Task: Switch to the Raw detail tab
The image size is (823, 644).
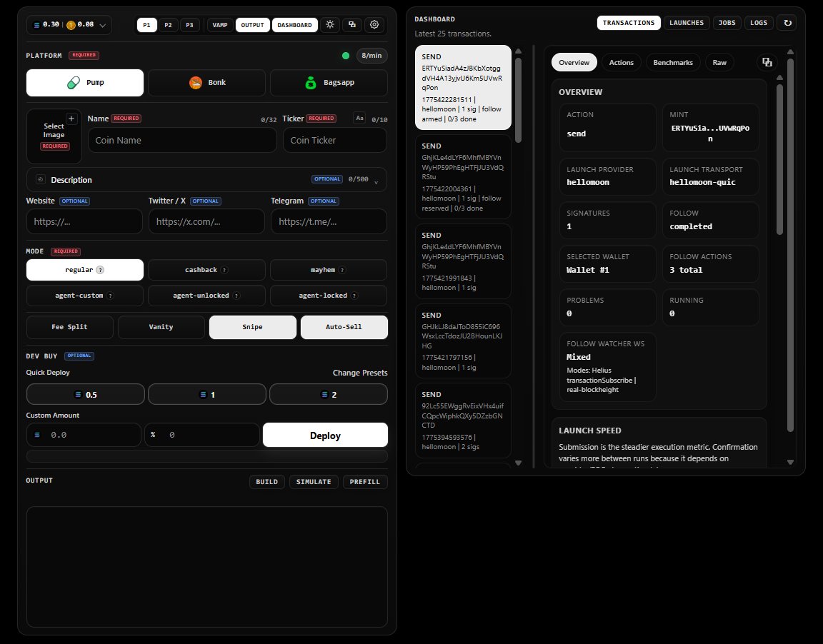Action: (x=719, y=62)
